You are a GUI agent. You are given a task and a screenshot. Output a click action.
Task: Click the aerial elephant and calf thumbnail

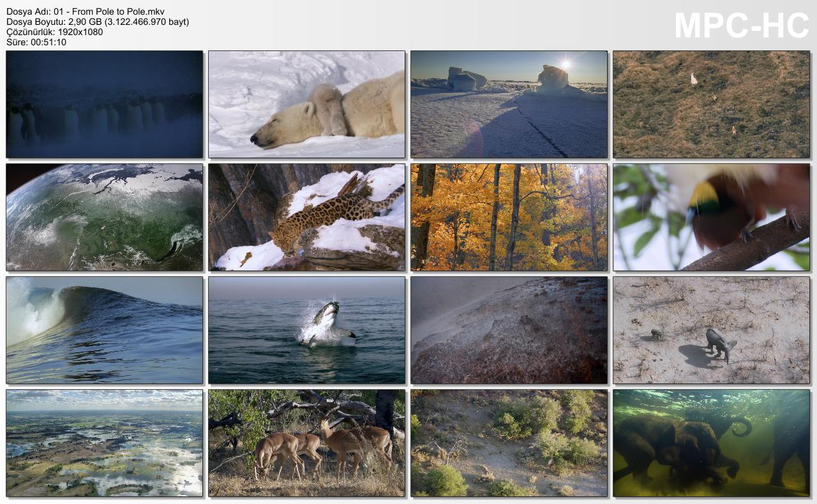[x=711, y=330]
